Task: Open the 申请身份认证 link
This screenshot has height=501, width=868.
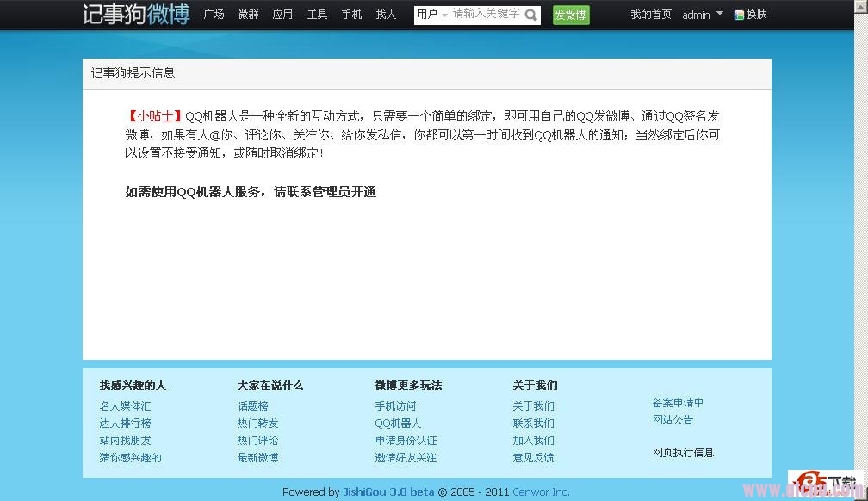Action: pos(406,440)
